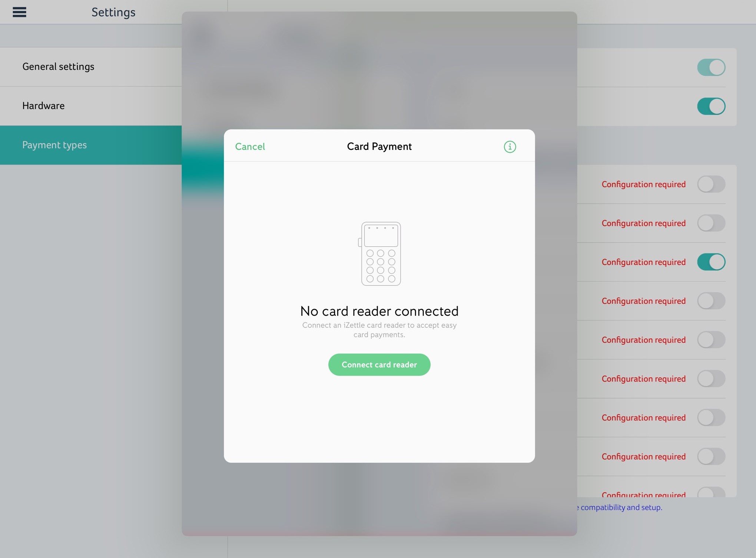Toggle the first switch at top right

(x=710, y=67)
